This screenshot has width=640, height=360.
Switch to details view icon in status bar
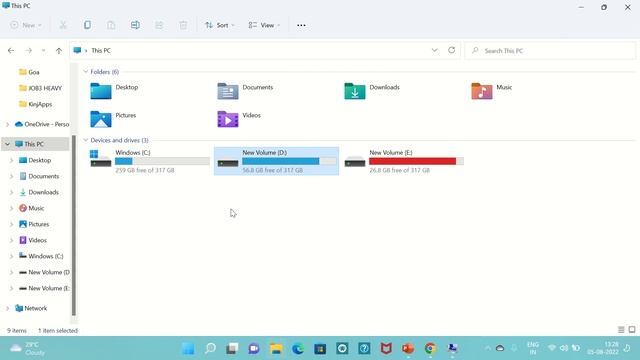tap(621, 330)
